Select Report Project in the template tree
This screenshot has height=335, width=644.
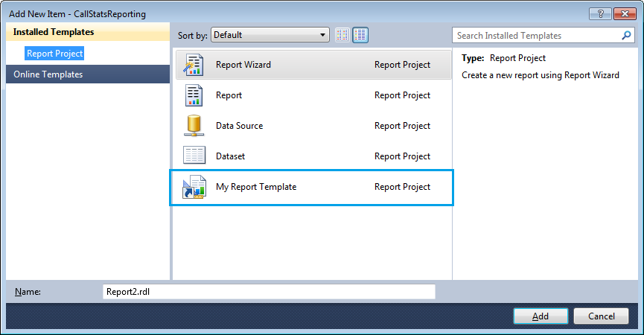[55, 54]
